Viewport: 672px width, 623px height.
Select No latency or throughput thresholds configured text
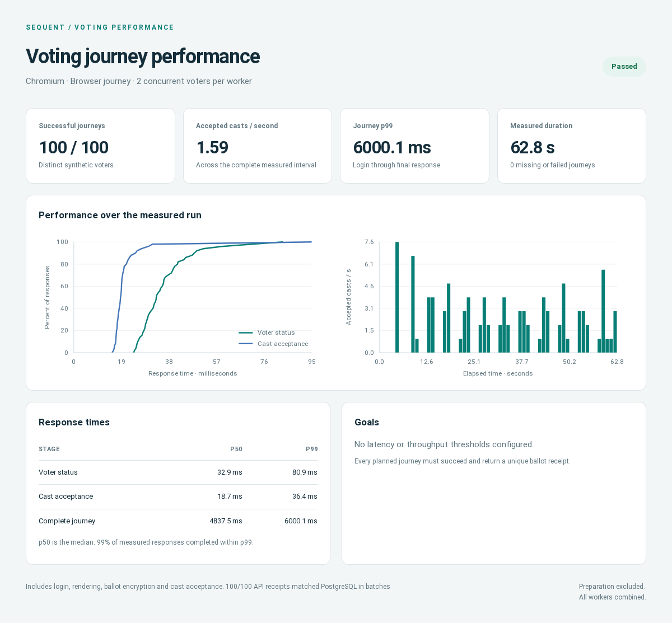click(x=444, y=444)
